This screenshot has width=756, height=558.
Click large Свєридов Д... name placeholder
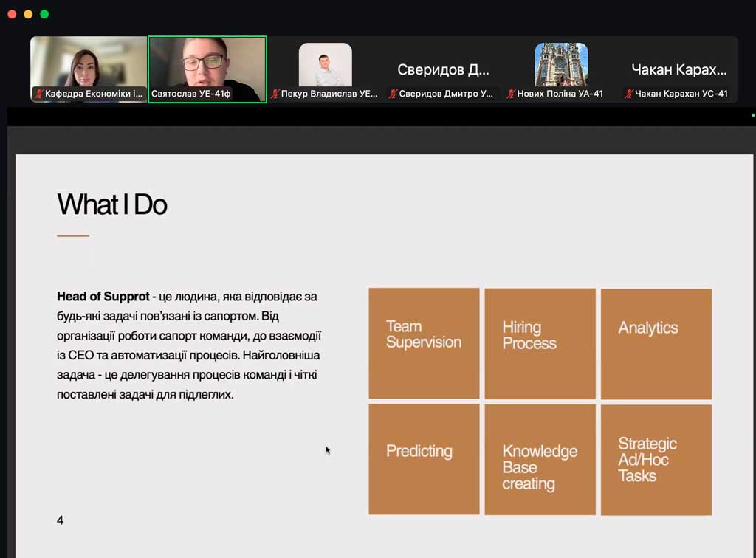click(x=443, y=70)
